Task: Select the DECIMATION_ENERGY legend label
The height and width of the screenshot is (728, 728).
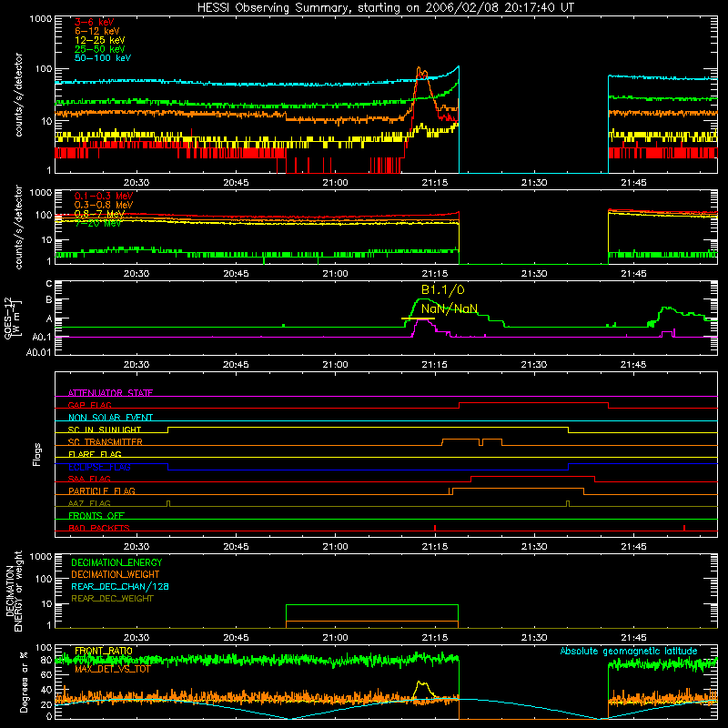Action: pyautogui.click(x=116, y=562)
